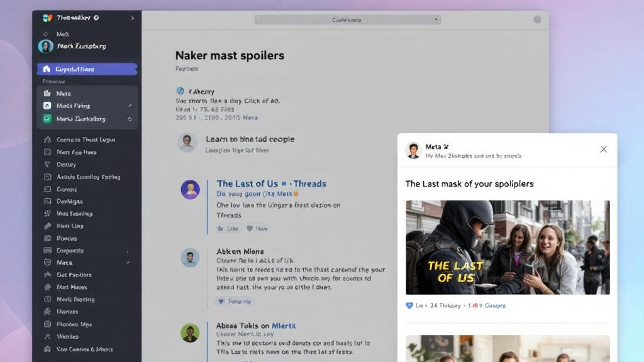Click the avatar beside the 'Abicon Mlons' post
644x362 pixels.
190,258
